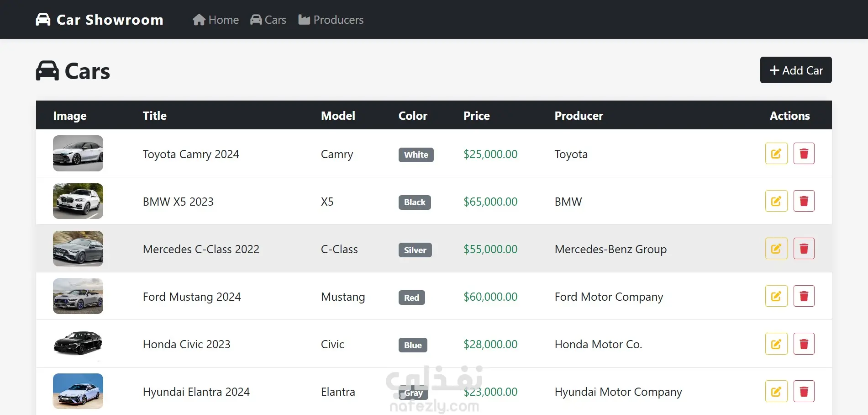Click the producer 'Mercedes-Benz Group'
Image resolution: width=868 pixels, height=415 pixels.
(610, 249)
